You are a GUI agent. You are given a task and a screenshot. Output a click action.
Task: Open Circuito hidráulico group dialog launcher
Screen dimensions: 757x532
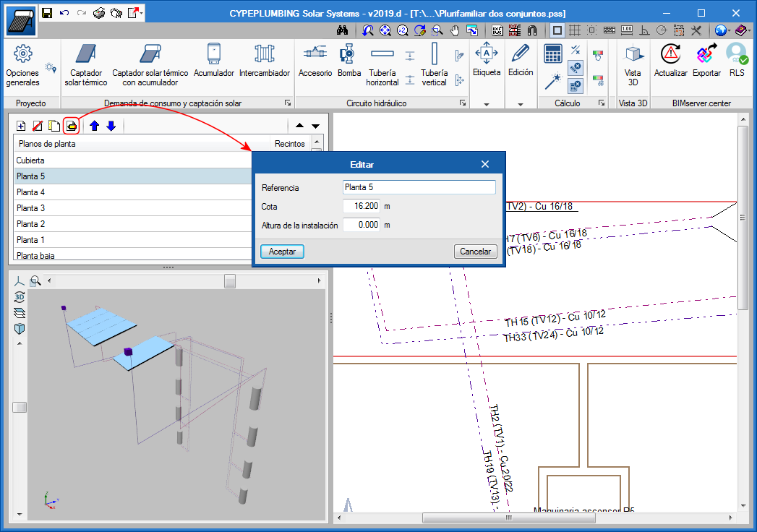point(463,103)
